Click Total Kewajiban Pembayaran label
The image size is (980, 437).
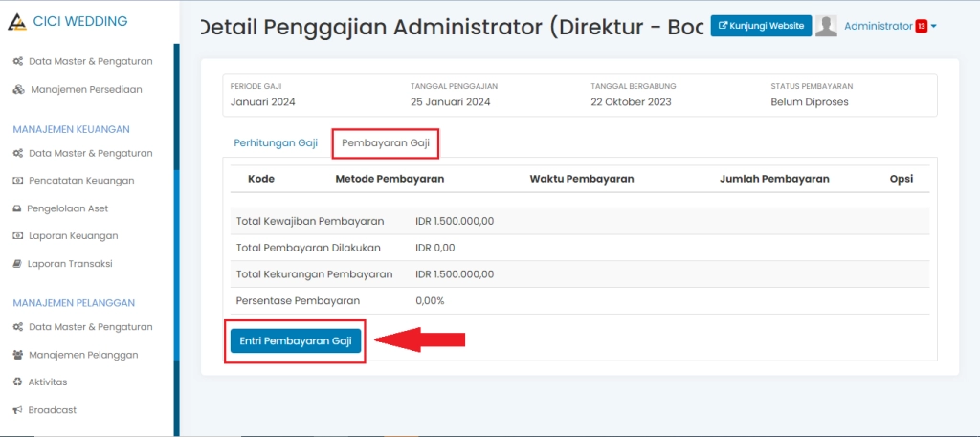click(310, 221)
